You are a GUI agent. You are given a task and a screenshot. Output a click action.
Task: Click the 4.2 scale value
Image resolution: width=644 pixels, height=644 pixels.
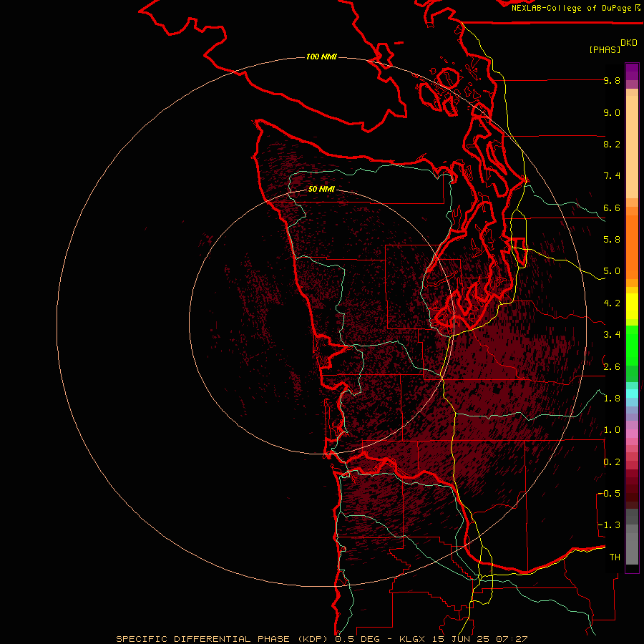point(612,303)
